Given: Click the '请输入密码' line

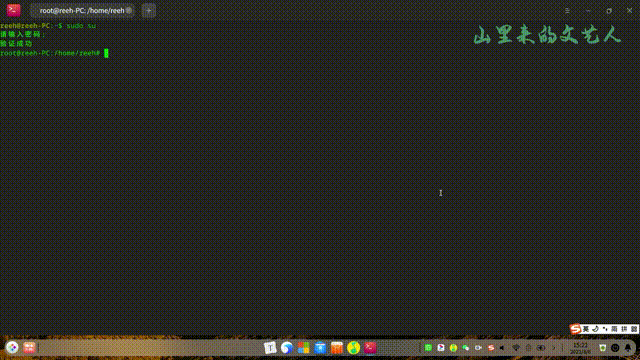Looking at the screenshot, I should coord(22,35).
